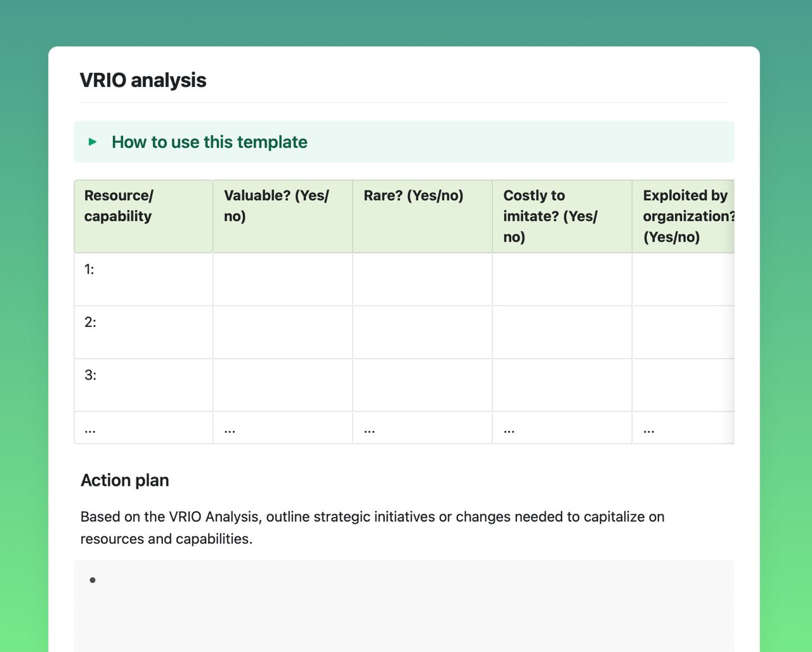The width and height of the screenshot is (812, 652).
Task: Expand the 'How to use this template' section
Action: [209, 142]
